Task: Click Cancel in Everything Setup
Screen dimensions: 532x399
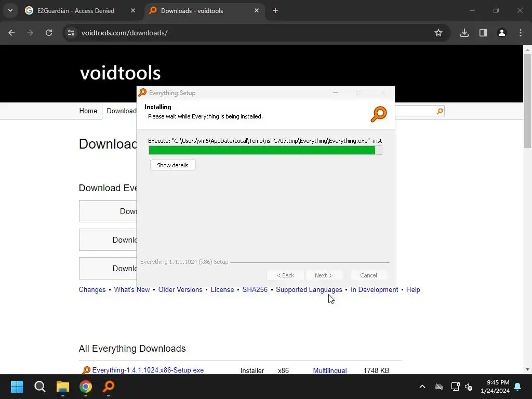Action: tap(368, 275)
